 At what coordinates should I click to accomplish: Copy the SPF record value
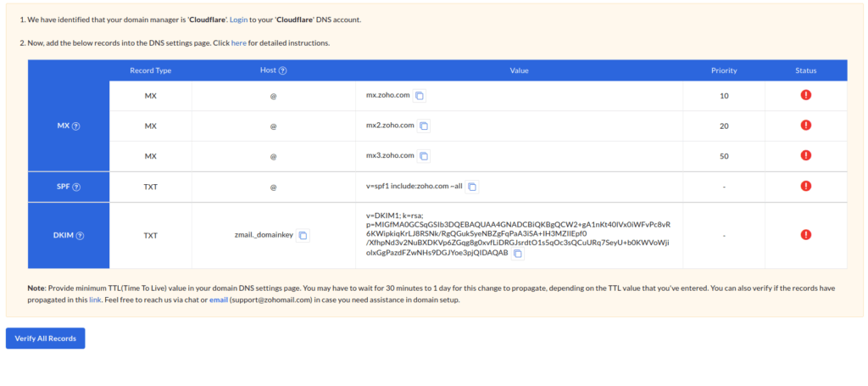(472, 187)
